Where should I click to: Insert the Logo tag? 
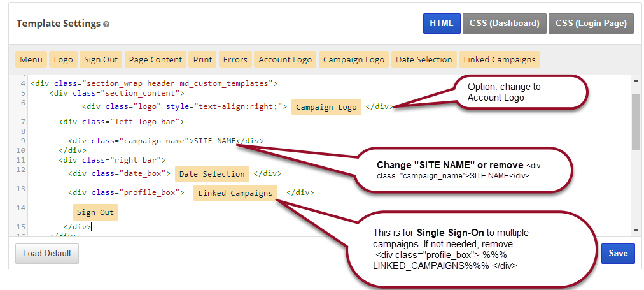click(64, 59)
